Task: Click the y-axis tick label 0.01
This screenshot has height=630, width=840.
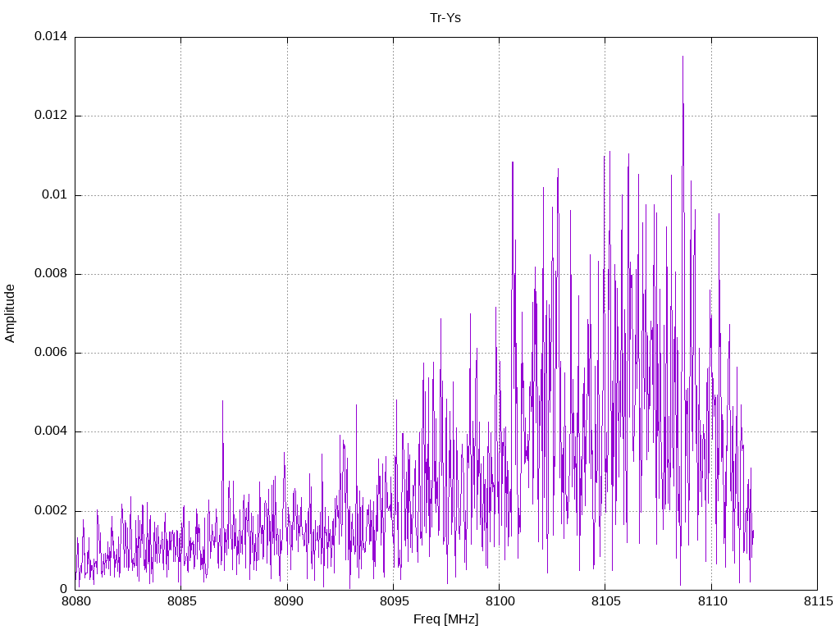Action: 55,194
